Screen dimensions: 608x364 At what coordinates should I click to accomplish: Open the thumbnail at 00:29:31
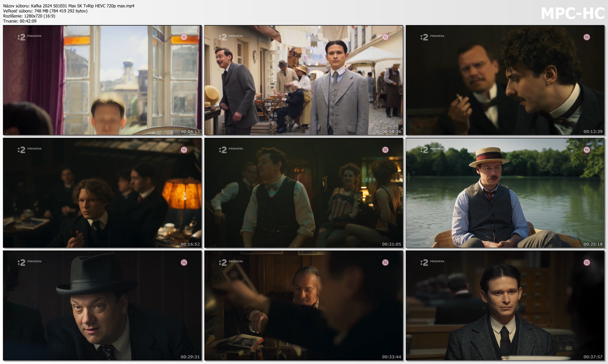click(102, 305)
